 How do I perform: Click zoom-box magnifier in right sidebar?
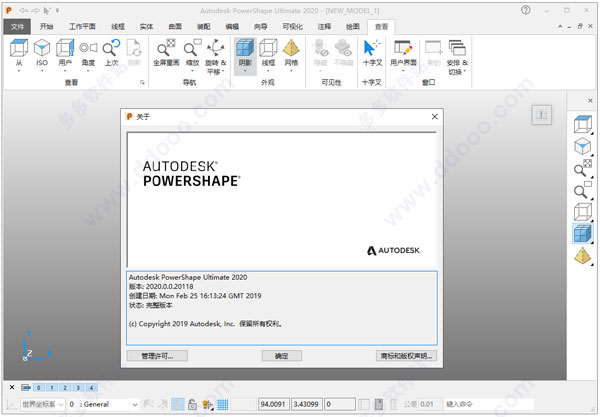583,190
